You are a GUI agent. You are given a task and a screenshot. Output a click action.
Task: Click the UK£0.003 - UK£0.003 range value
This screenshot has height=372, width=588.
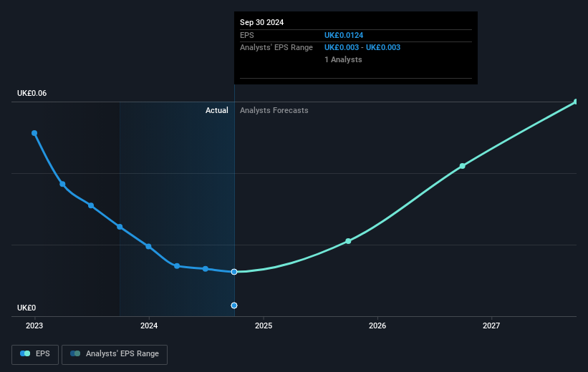click(362, 48)
